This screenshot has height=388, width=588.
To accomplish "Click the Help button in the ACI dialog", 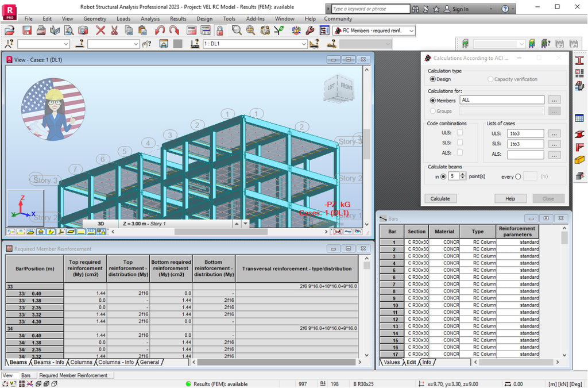I will 510,198.
